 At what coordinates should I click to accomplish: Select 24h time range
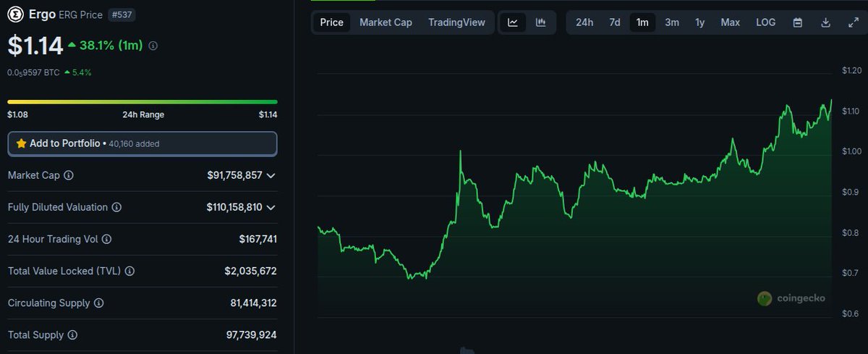point(584,22)
